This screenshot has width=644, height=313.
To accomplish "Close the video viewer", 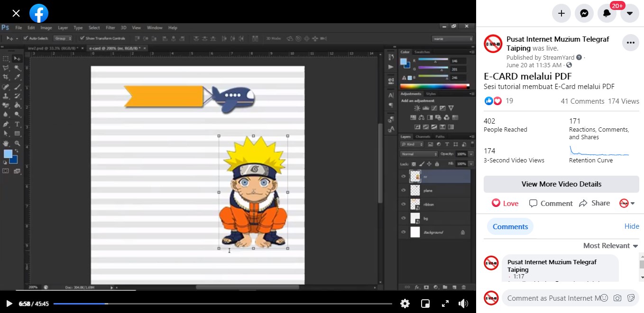I will click(16, 13).
